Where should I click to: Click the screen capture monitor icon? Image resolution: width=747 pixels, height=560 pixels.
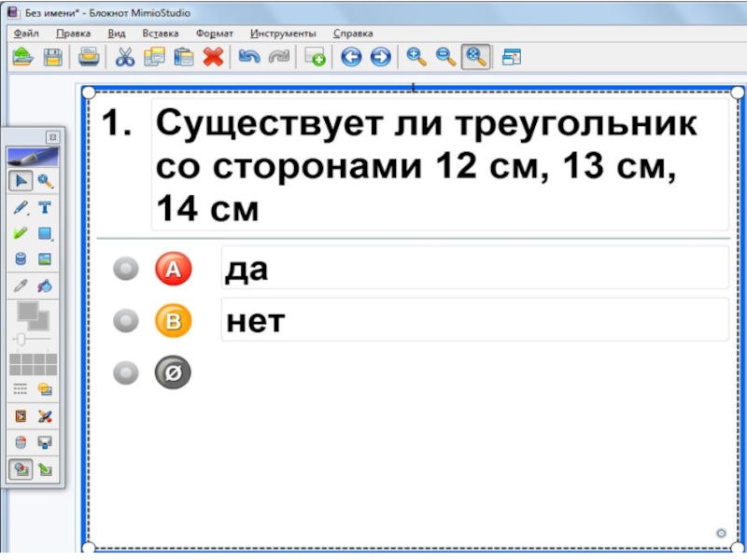(45, 442)
